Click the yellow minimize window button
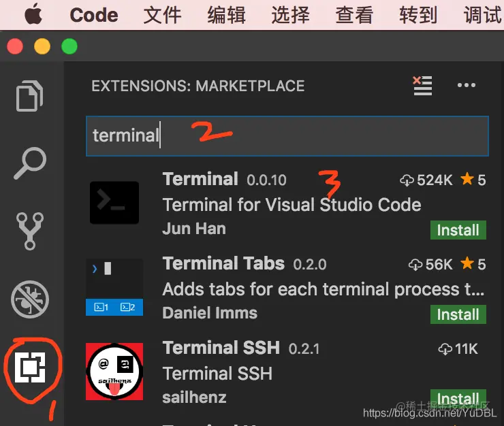Viewport: 504px width, 426px height. tap(42, 46)
